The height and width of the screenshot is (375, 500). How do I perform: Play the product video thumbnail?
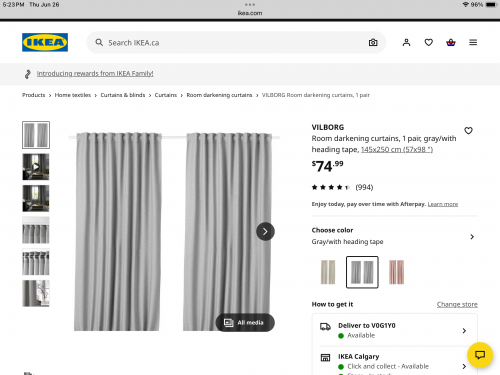[36, 167]
